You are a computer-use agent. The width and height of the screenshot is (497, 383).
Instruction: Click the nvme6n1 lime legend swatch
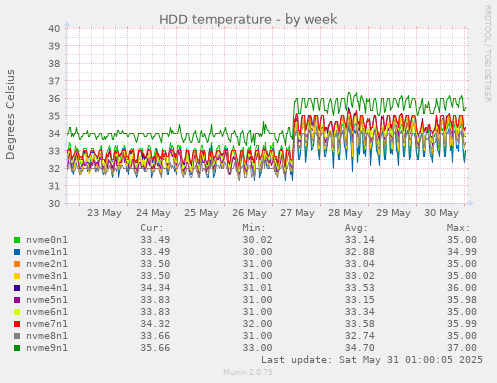tap(17, 312)
